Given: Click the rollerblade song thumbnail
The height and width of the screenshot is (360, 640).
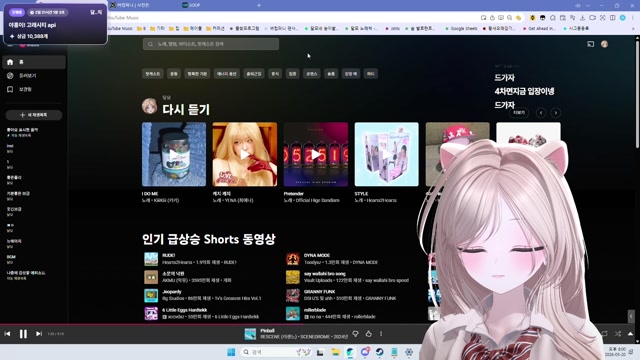Looking at the screenshot, I should point(293,313).
